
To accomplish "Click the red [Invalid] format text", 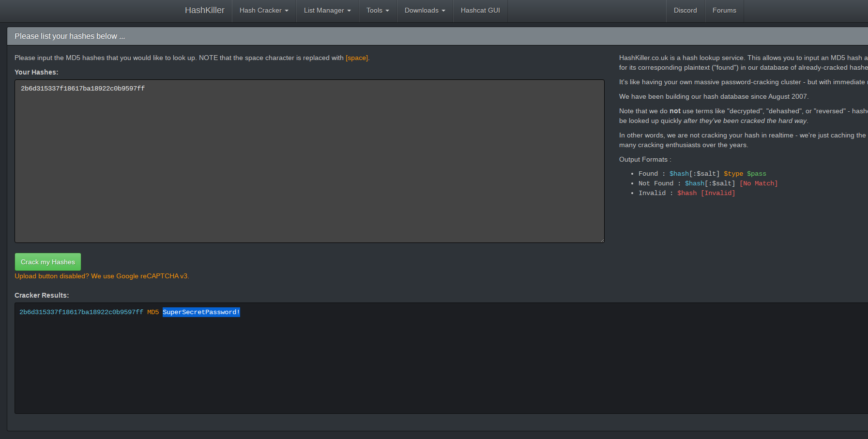I will coord(718,193).
